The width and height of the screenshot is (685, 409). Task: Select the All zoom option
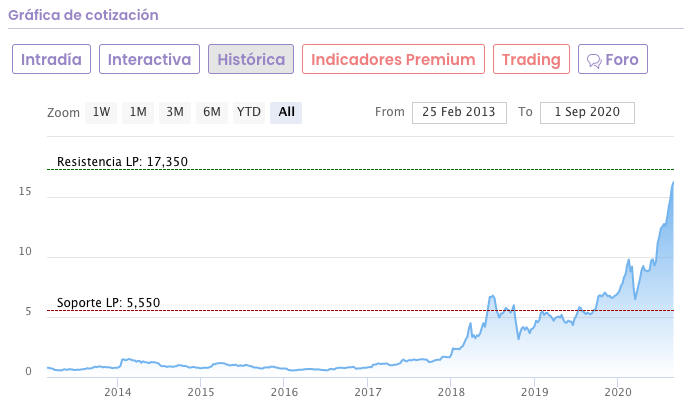point(287,112)
